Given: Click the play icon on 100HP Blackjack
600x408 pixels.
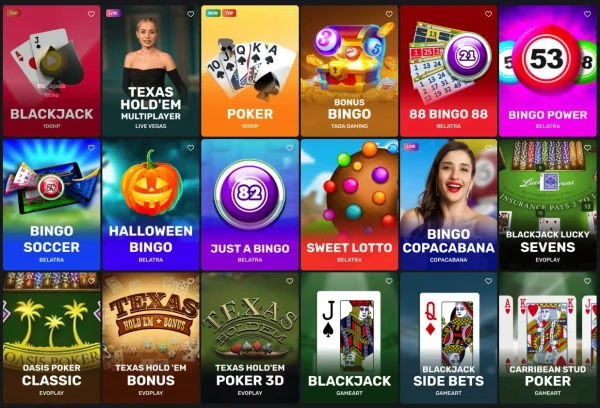Looking at the screenshot, I should [x=51, y=60].
